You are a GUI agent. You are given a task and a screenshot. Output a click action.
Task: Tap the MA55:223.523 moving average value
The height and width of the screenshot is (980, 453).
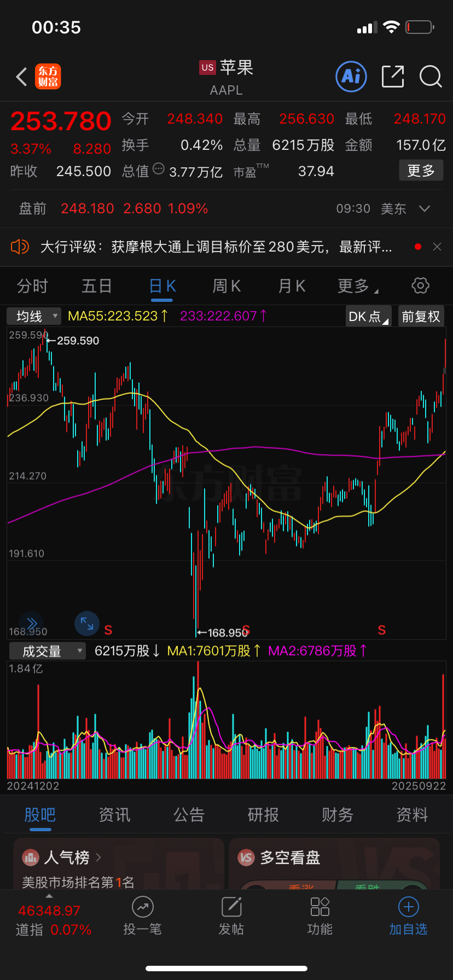(118, 316)
